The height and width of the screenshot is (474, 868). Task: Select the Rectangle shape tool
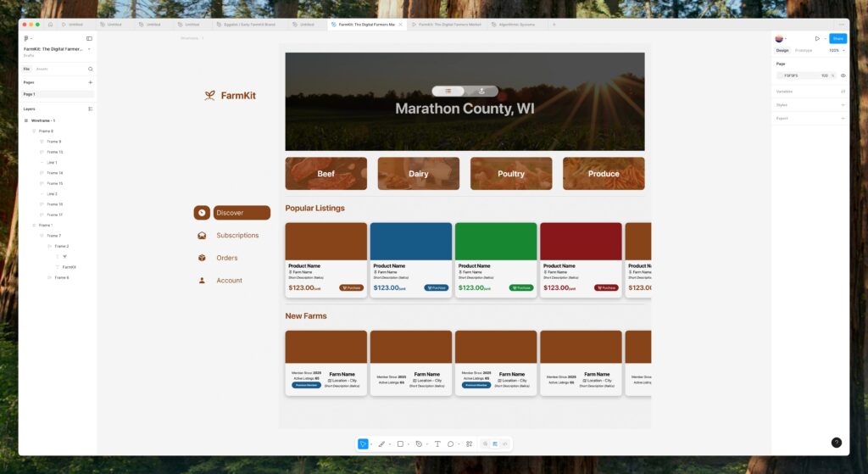pos(400,443)
